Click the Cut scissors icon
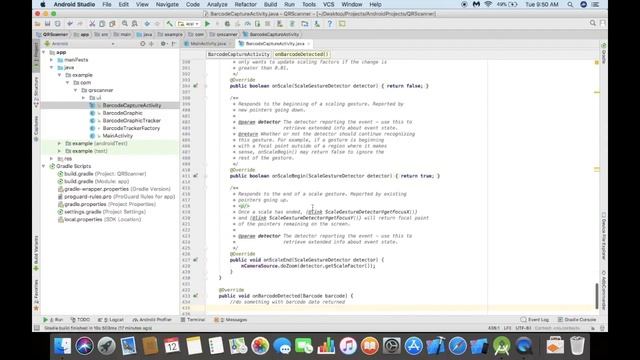The width and height of the screenshot is (640, 360). pyautogui.click(x=92, y=24)
